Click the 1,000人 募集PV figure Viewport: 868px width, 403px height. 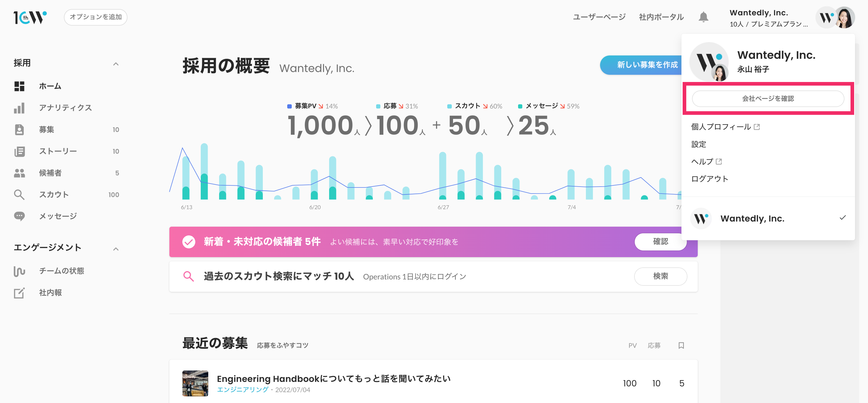pyautogui.click(x=323, y=126)
